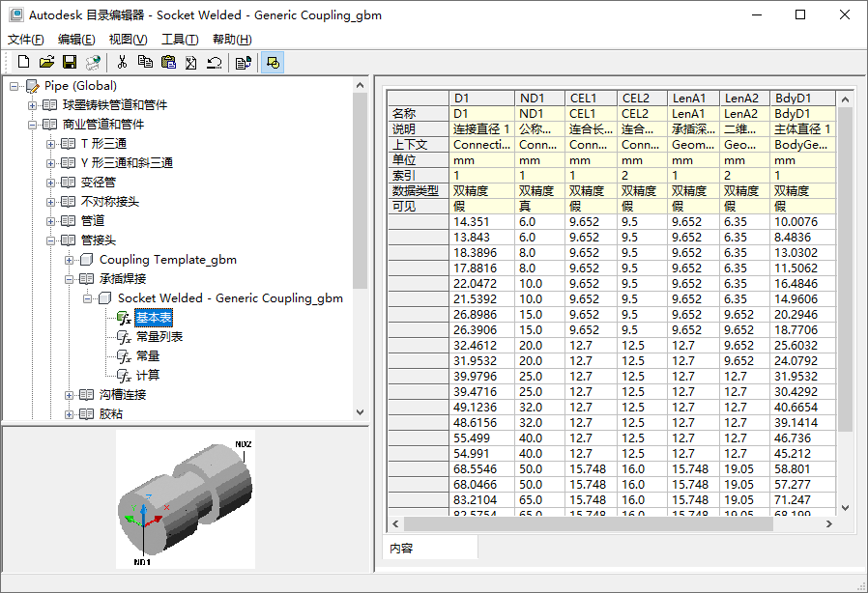Click the Pipe (Global) catalog icon

click(33, 86)
